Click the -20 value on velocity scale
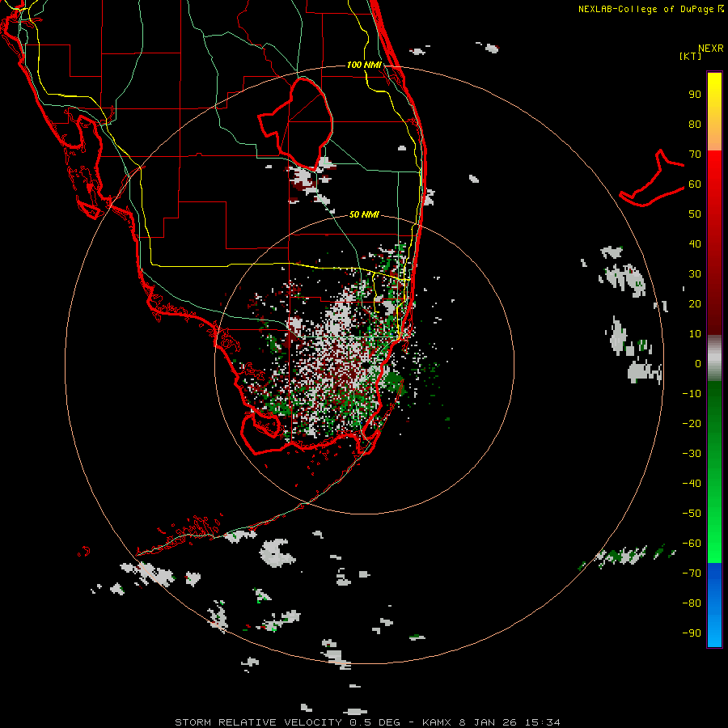The width and height of the screenshot is (728, 728). [692, 423]
